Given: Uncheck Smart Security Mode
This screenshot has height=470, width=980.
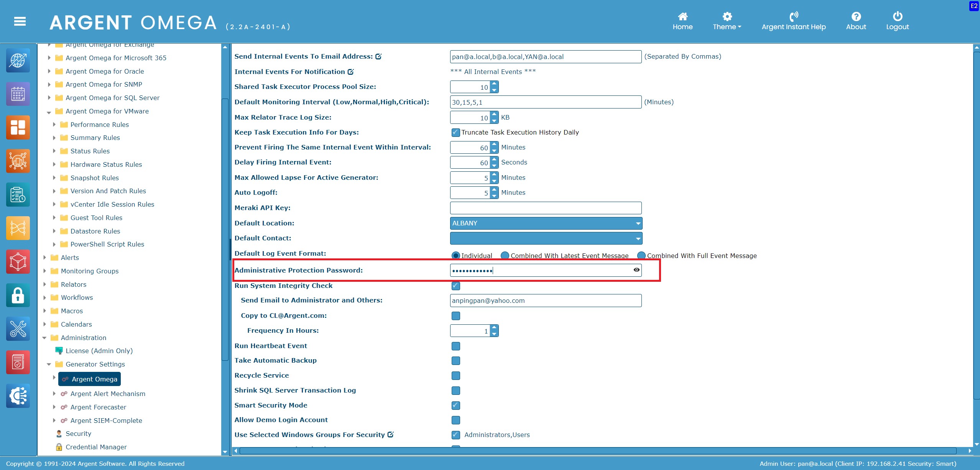Looking at the screenshot, I should (455, 406).
